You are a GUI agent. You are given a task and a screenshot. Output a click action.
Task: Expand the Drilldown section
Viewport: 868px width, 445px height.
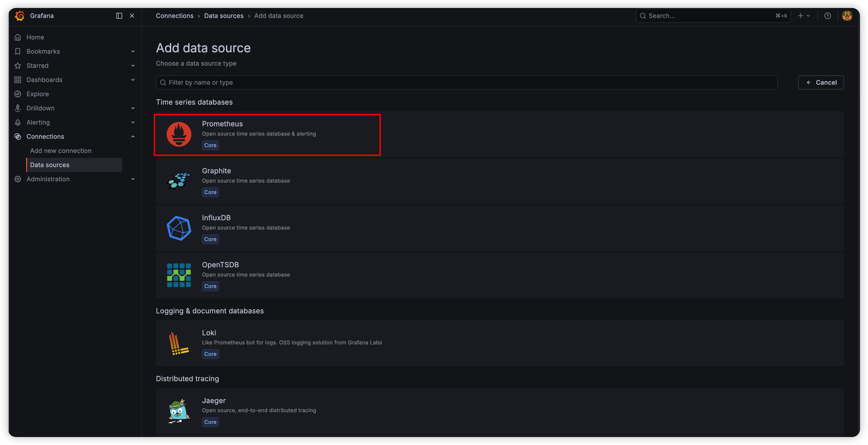click(133, 108)
